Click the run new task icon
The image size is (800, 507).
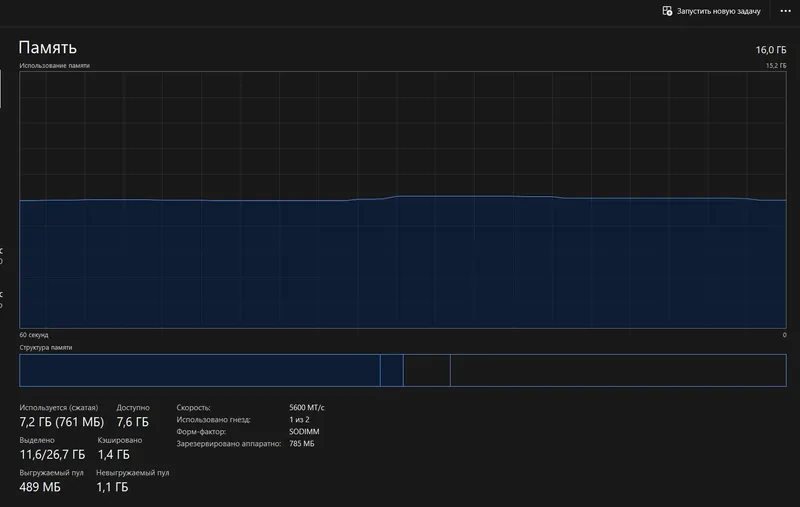tap(667, 11)
